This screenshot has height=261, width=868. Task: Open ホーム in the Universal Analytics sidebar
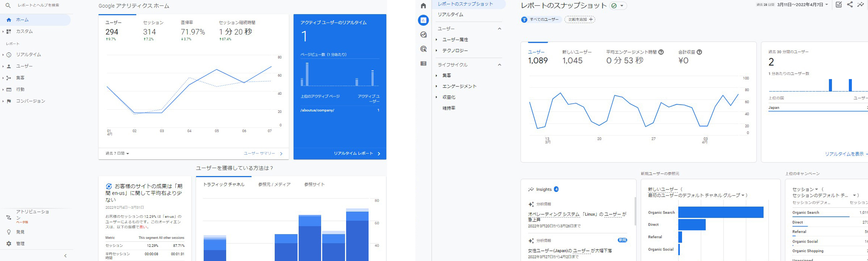pyautogui.click(x=35, y=20)
